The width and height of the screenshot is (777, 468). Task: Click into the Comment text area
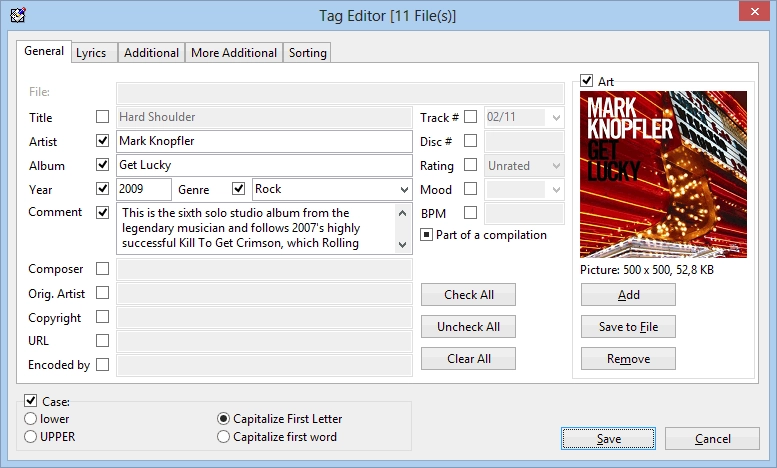click(256, 228)
